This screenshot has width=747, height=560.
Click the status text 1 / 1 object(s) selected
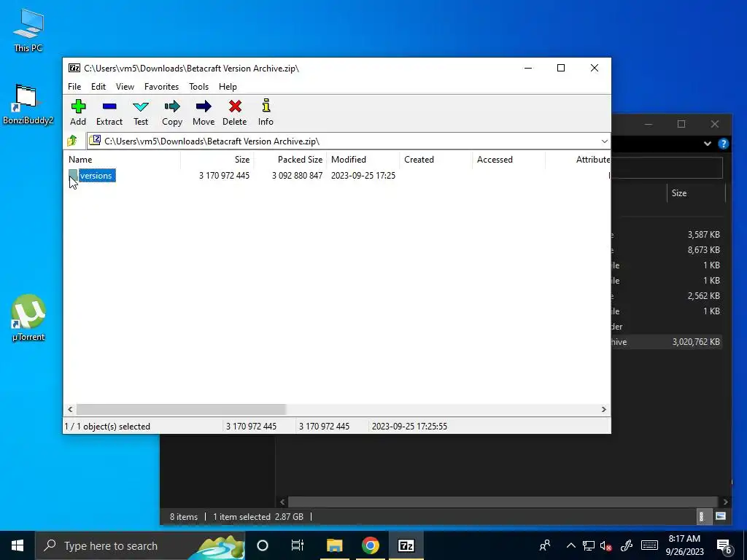click(x=107, y=427)
